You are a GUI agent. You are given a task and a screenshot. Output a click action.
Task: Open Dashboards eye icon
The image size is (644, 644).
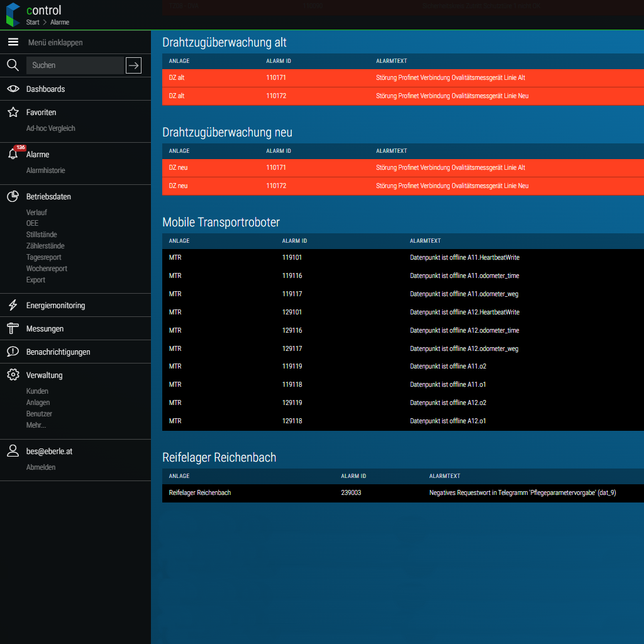click(13, 89)
